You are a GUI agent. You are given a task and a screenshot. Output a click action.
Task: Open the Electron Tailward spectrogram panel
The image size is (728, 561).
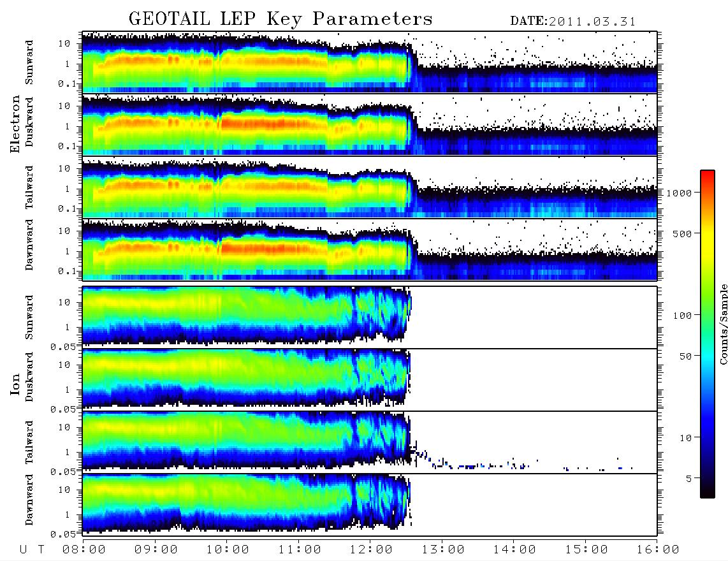[370, 187]
